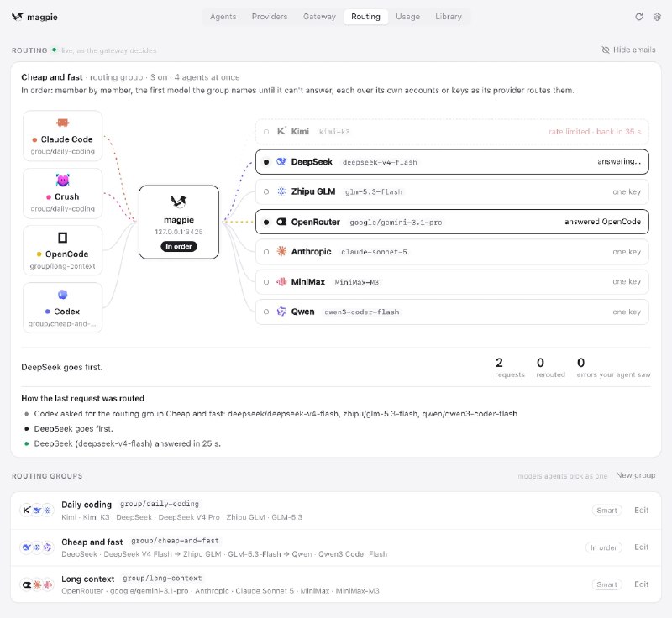Screen dimensions: 672x618
Task: Open settings via the gear icon
Action: tap(657, 17)
